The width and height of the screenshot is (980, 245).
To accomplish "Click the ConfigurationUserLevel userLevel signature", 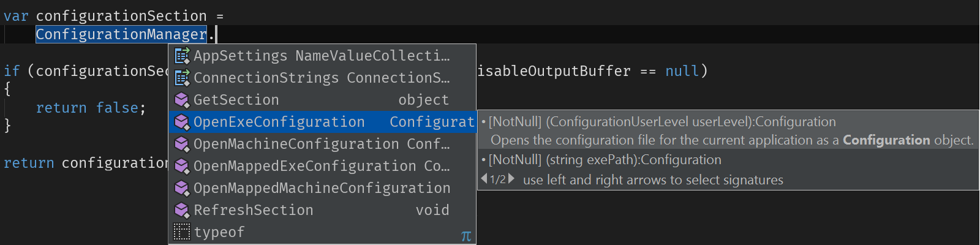I will pos(662,122).
